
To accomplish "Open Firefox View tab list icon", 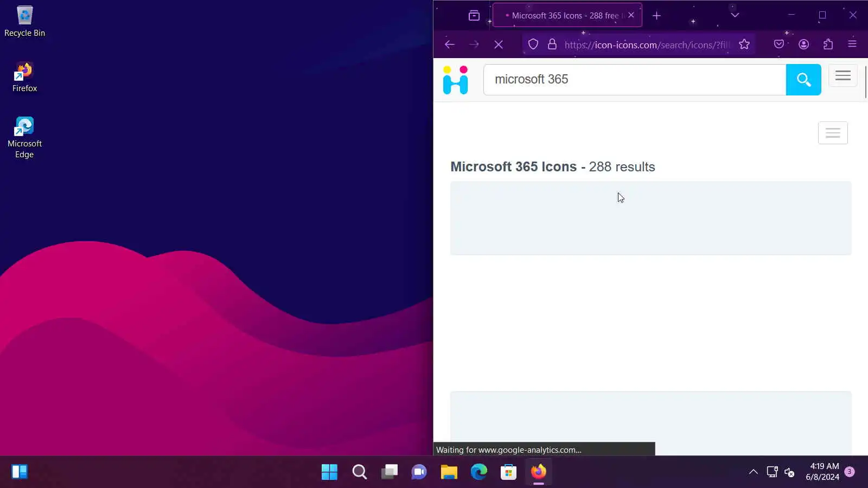I will point(474,15).
